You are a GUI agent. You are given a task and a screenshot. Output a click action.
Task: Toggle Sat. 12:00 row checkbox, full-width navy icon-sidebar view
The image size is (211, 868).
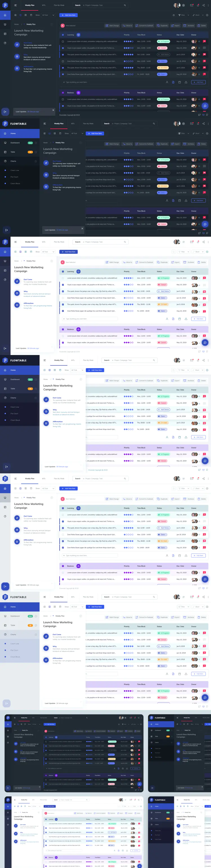click(x=63, y=291)
